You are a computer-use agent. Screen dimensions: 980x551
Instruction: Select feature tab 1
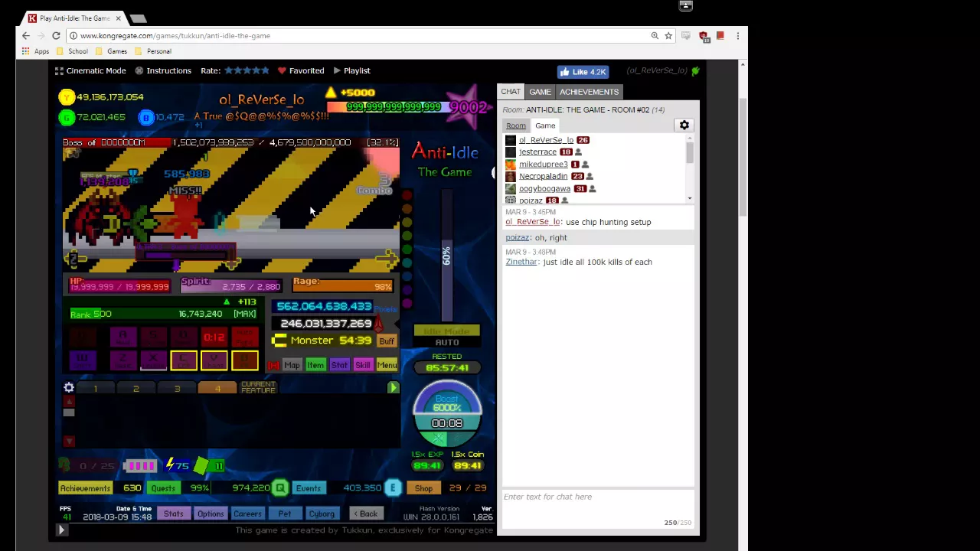tap(95, 389)
